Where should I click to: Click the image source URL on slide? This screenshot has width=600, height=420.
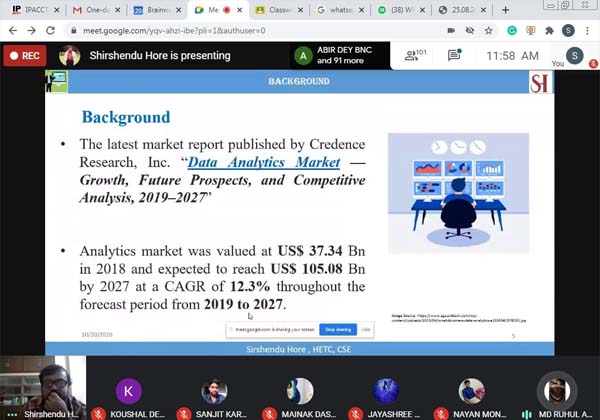[459, 318]
